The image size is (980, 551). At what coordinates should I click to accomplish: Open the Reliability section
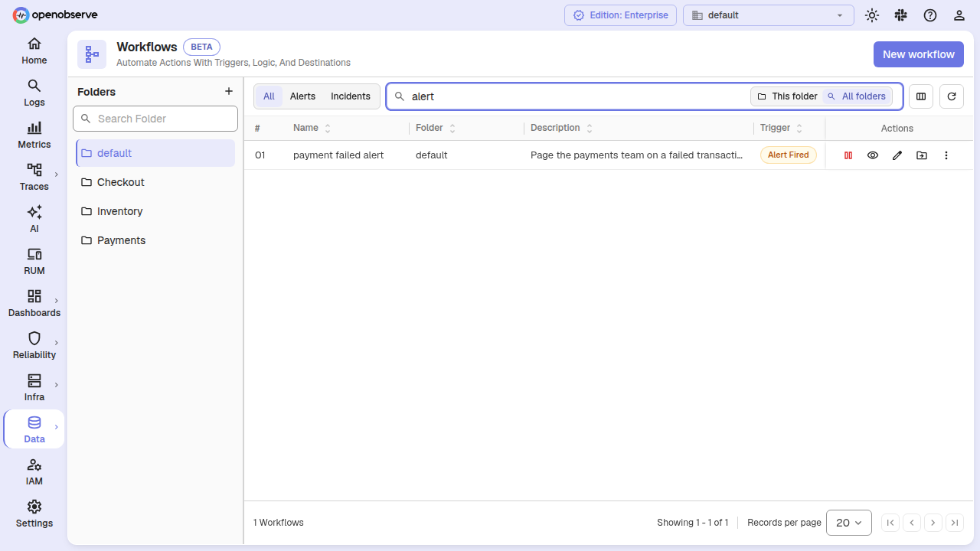point(34,346)
